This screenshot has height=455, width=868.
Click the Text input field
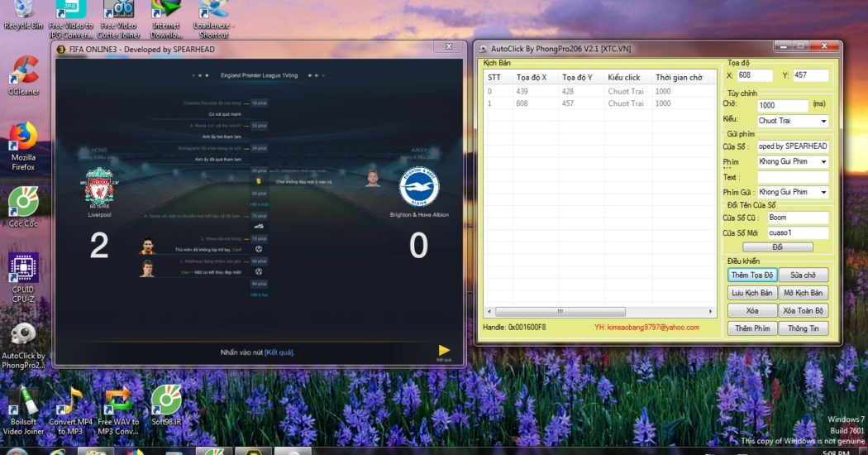[793, 177]
